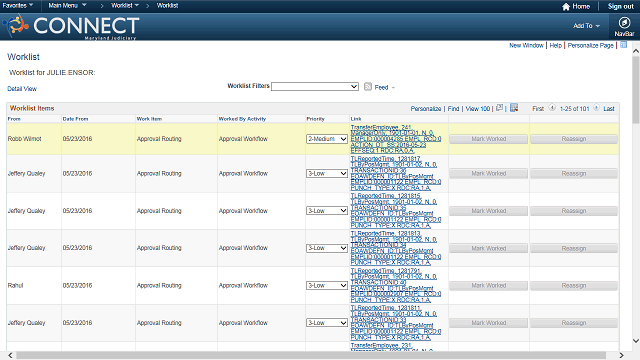Open the Detail View link
The width and height of the screenshot is (640, 360).
point(22,89)
